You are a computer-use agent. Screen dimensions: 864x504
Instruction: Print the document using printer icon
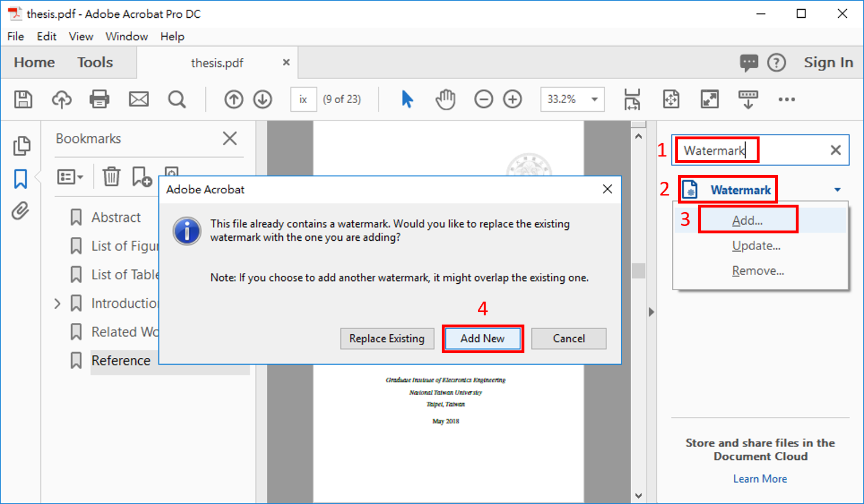[x=99, y=99]
